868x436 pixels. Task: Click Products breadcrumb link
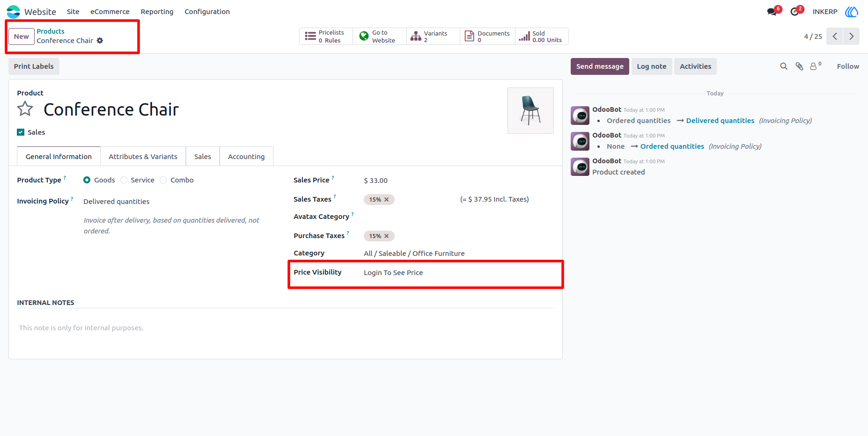click(51, 31)
